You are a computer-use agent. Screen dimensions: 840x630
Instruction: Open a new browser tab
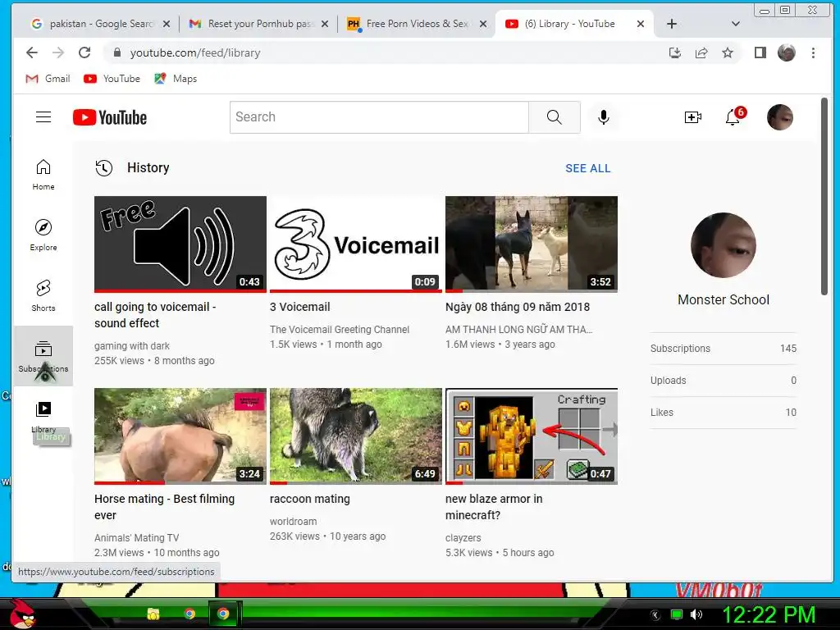pyautogui.click(x=672, y=24)
